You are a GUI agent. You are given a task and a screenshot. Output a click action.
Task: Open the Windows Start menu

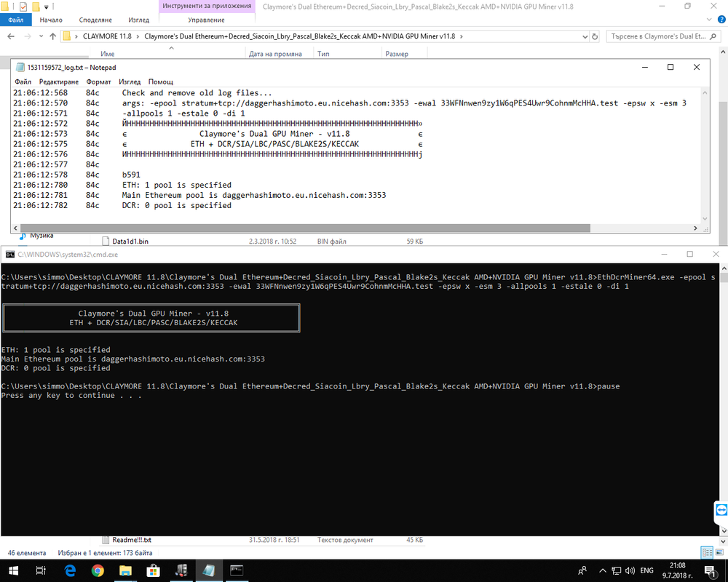point(13,570)
